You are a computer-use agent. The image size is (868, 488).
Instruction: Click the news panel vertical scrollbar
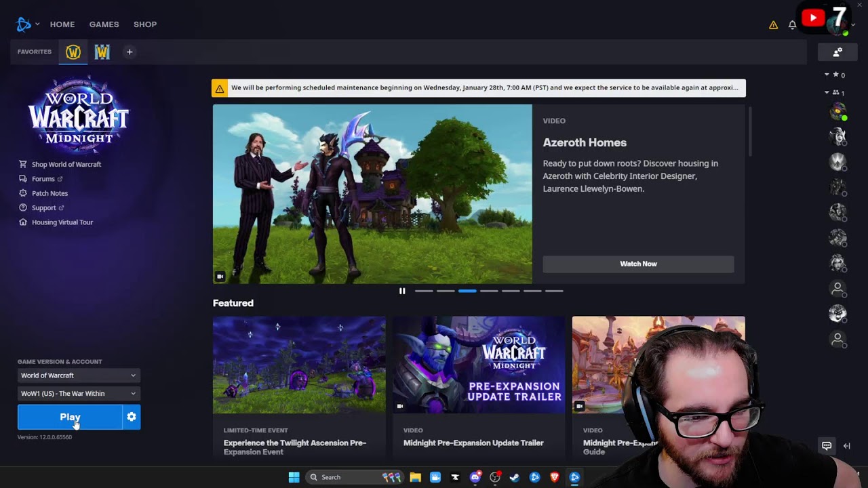(x=750, y=131)
